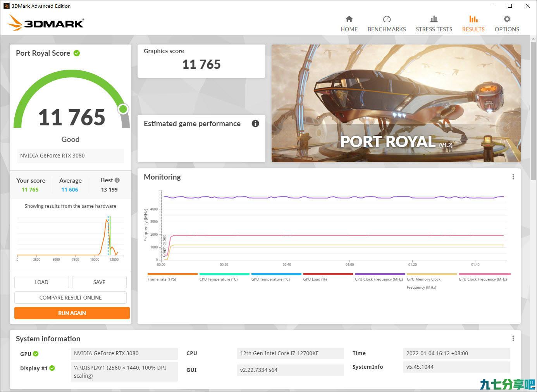Click GPU value in System information

(x=124, y=353)
